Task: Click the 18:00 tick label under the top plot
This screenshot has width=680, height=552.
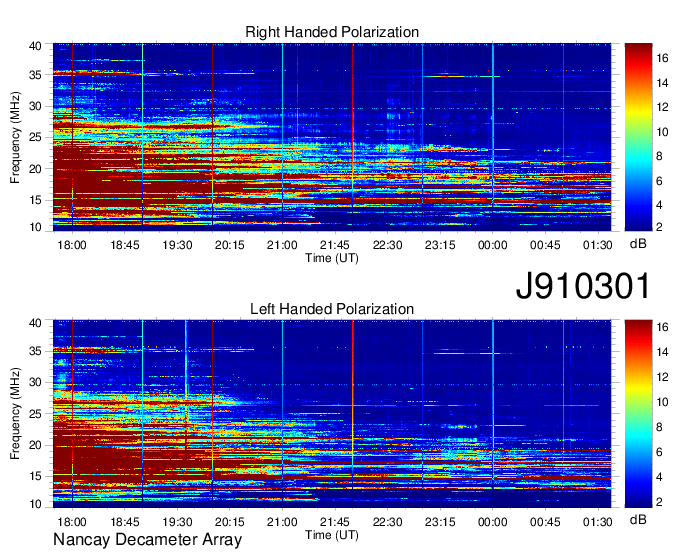Action: (x=72, y=245)
